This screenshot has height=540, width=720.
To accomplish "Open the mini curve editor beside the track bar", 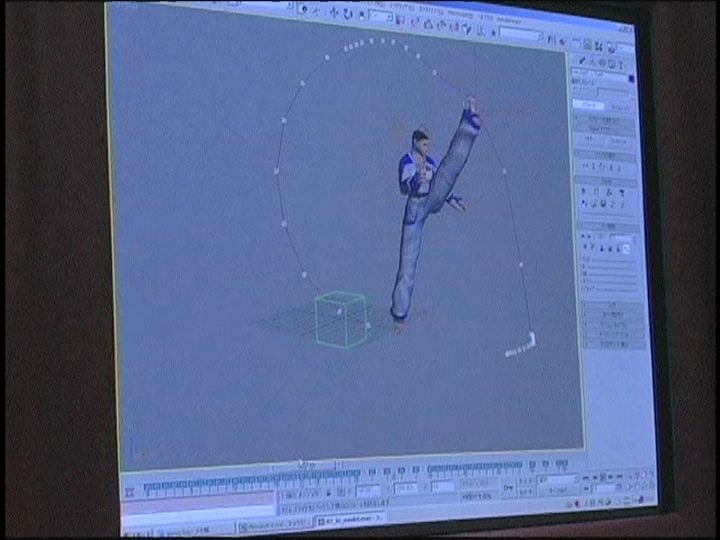I will [130, 493].
